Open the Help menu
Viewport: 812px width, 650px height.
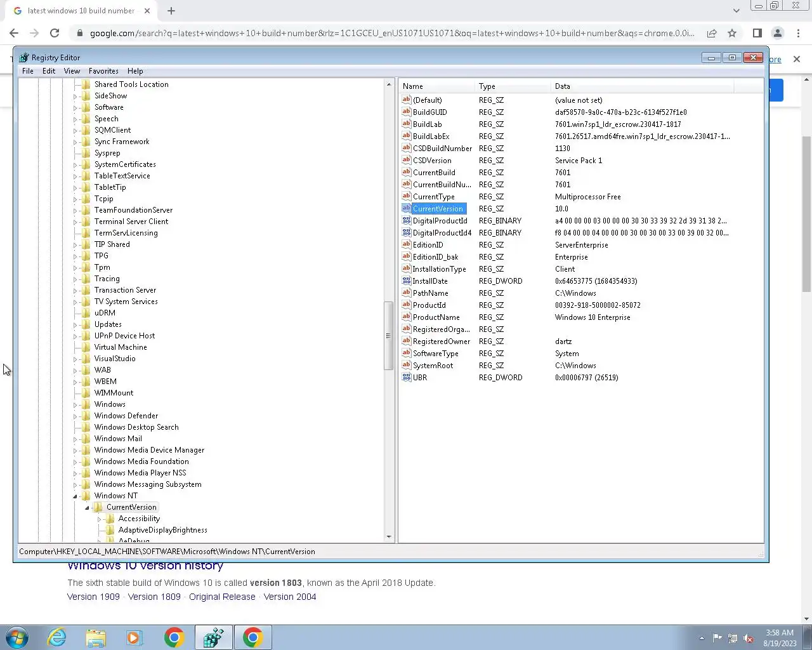[x=135, y=71]
